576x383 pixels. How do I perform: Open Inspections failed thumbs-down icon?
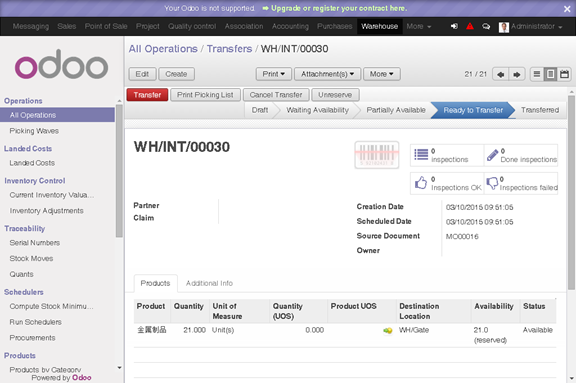(x=492, y=183)
